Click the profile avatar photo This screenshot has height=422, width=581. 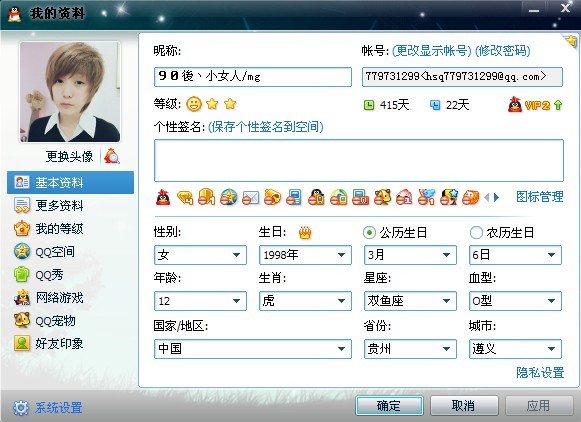click(70, 92)
